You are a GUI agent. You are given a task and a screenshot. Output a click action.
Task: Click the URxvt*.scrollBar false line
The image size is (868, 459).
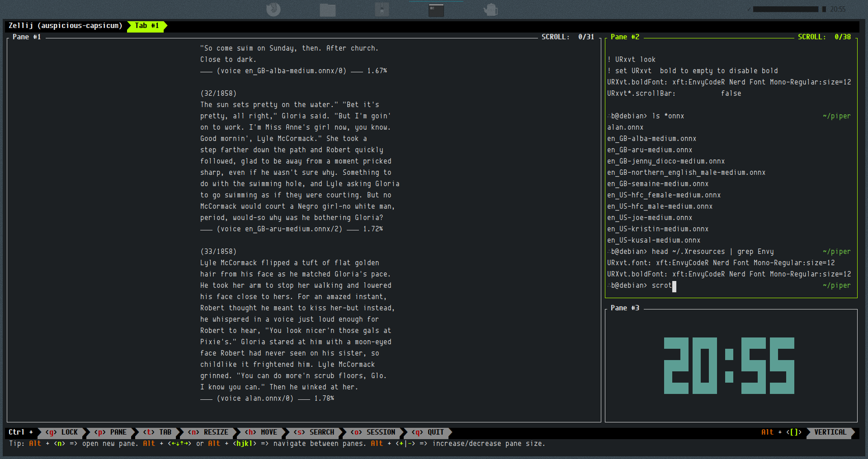pyautogui.click(x=674, y=94)
